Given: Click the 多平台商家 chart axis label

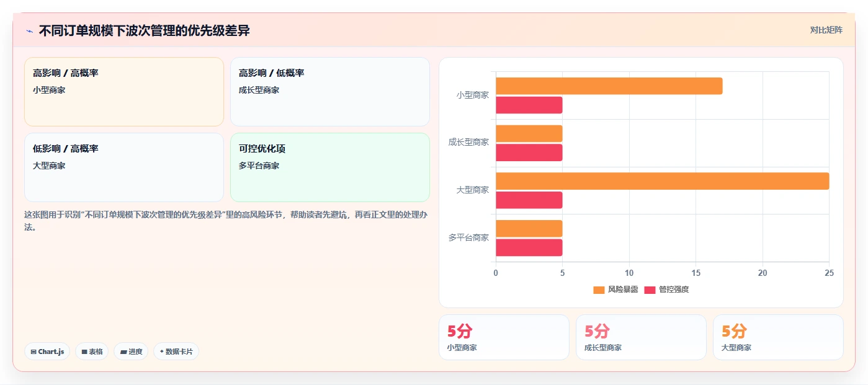Looking at the screenshot, I should click(x=468, y=237).
